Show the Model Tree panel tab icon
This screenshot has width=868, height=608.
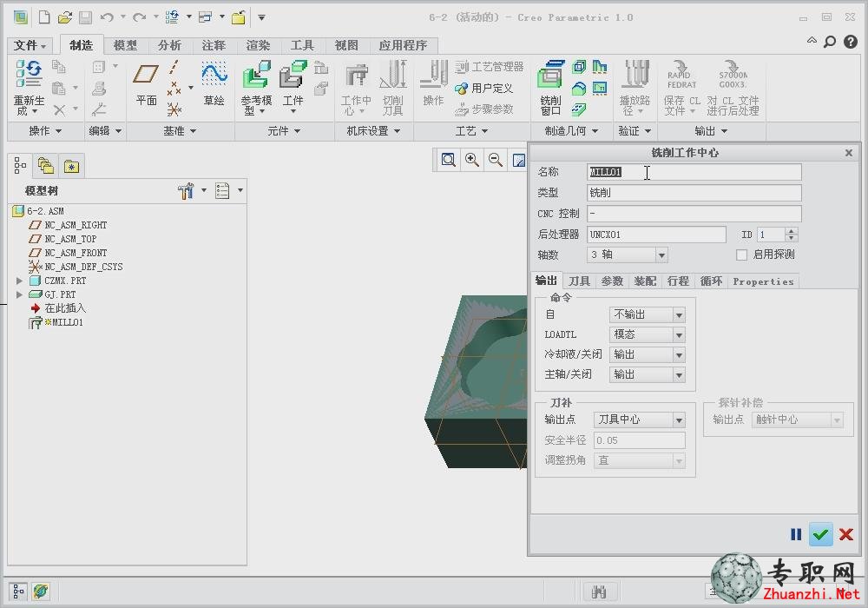[x=20, y=165]
